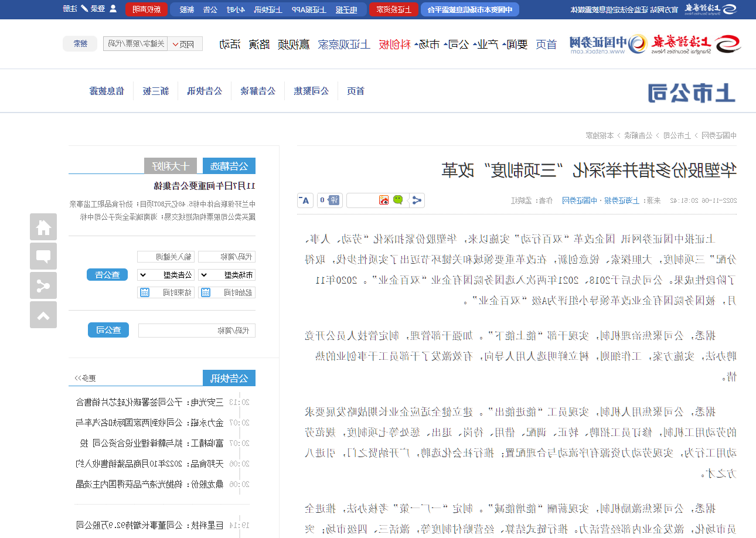The image size is (756, 538).
Task: Open 公告解读 in the sub navigation
Action: (258, 91)
